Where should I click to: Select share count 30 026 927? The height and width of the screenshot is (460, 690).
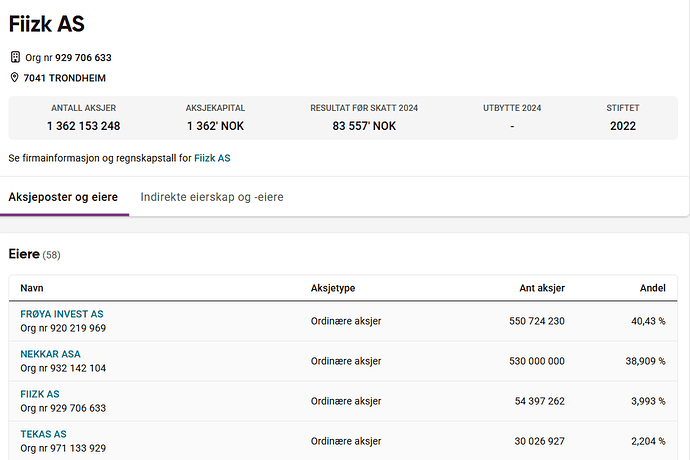[540, 441]
